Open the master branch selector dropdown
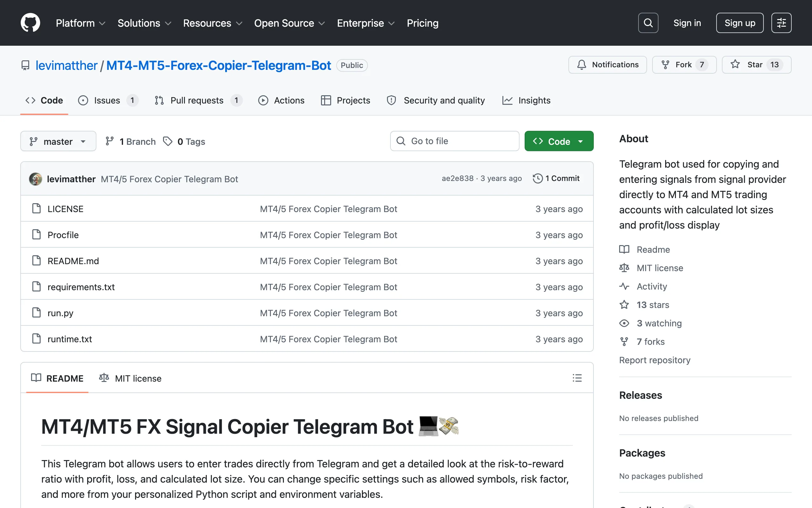 [x=58, y=142]
